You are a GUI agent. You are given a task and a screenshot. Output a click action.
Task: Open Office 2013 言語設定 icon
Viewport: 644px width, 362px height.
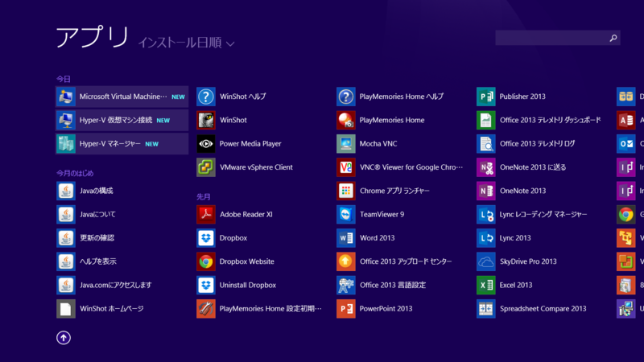tap(346, 286)
